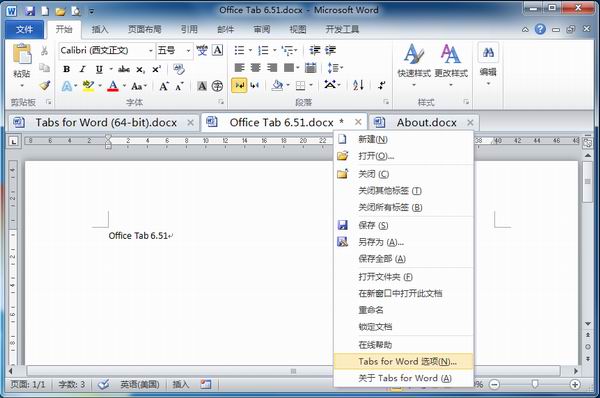600x398 pixels.
Task: Expand the Calibri font name dropdown
Action: click(x=151, y=51)
